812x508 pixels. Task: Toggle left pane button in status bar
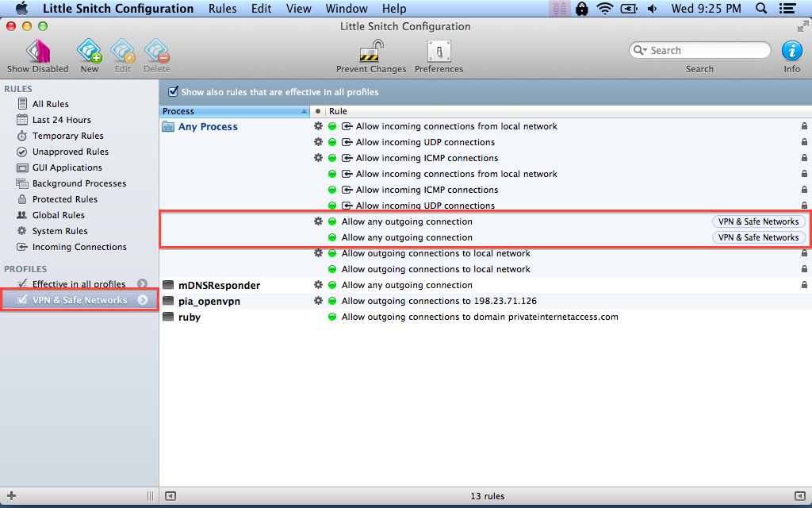coord(170,496)
